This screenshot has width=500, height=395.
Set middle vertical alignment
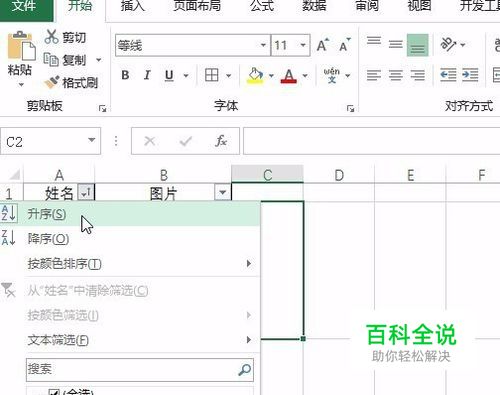[x=396, y=45]
